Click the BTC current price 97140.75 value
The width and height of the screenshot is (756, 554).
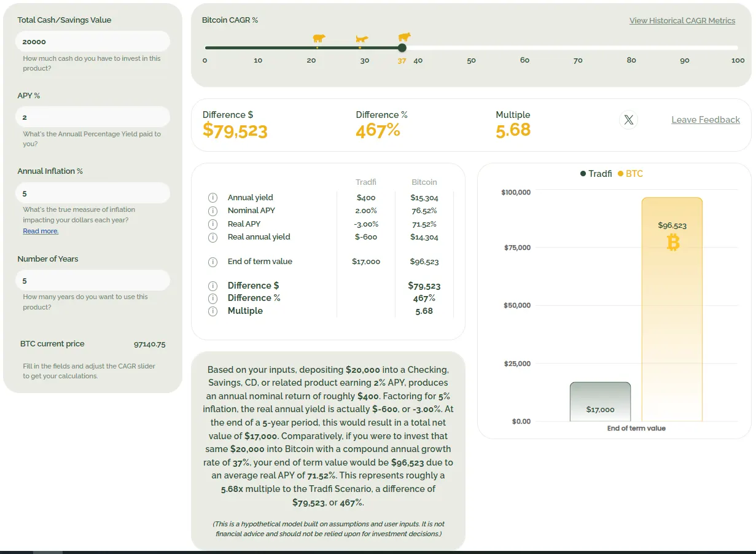(x=149, y=344)
